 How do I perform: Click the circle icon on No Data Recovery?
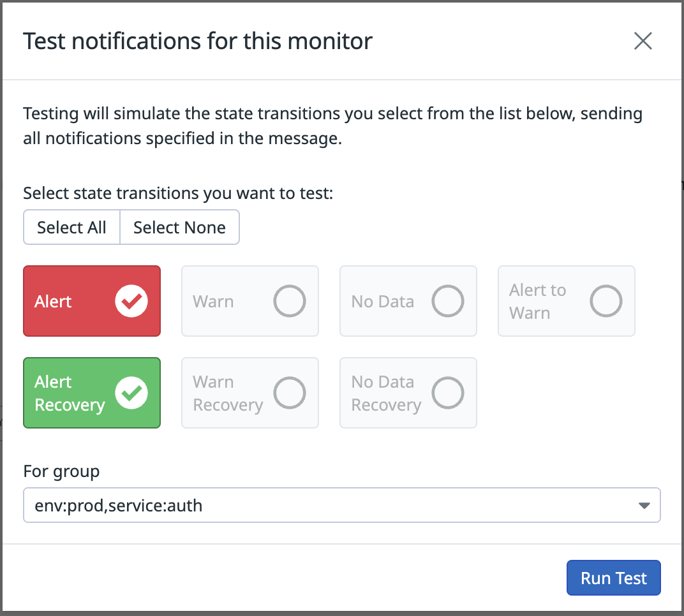point(447,393)
